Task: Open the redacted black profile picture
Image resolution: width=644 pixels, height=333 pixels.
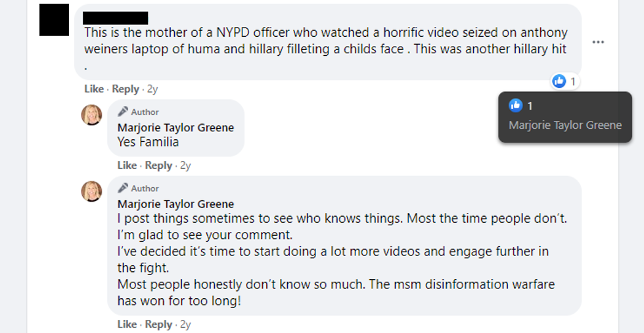Action: [x=54, y=20]
